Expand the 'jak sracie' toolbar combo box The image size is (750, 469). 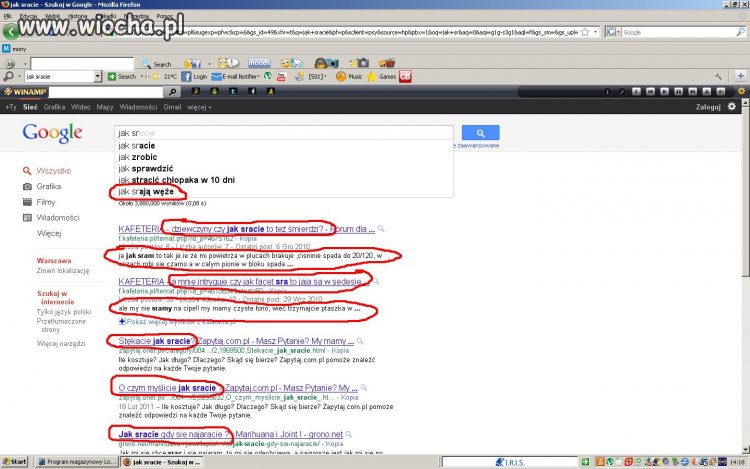click(x=98, y=76)
